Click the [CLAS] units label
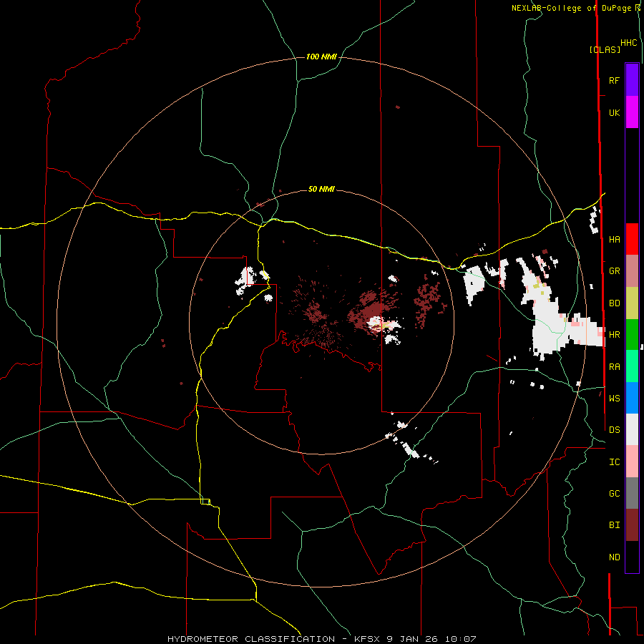 (x=605, y=49)
